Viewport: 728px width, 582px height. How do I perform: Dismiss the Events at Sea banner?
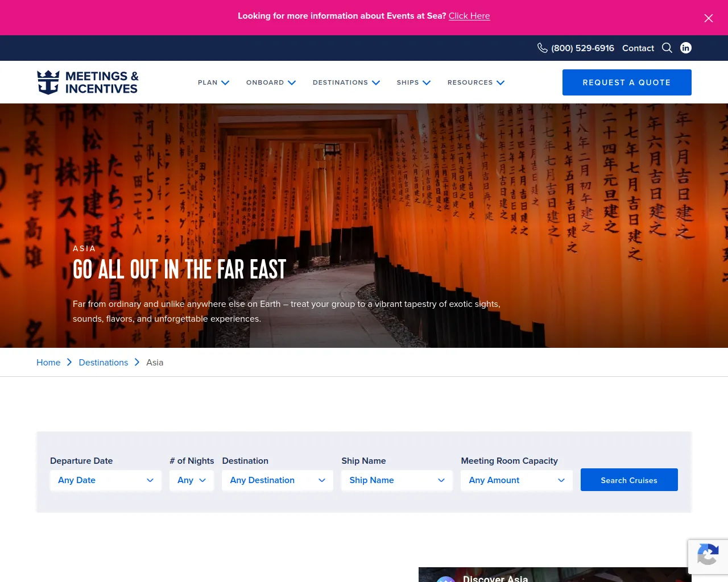point(709,18)
